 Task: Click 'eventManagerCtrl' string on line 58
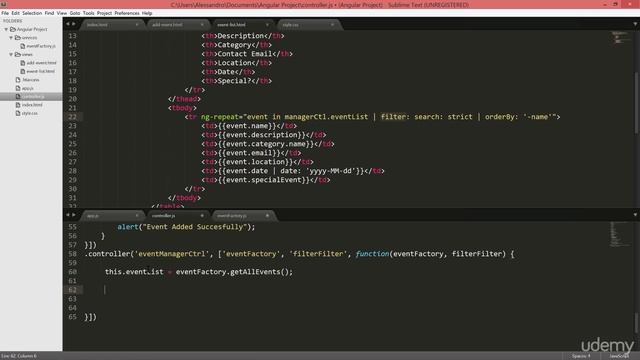point(171,254)
